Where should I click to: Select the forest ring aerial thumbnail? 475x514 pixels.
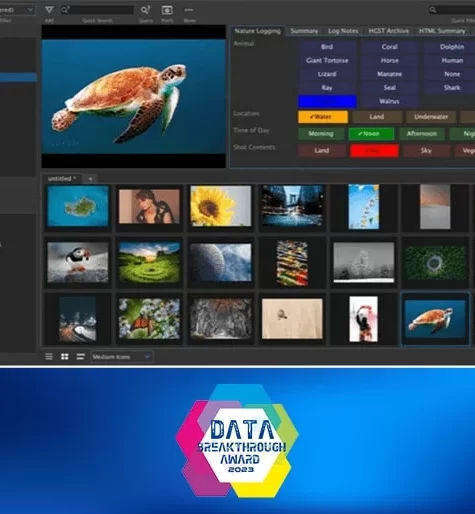point(435,263)
